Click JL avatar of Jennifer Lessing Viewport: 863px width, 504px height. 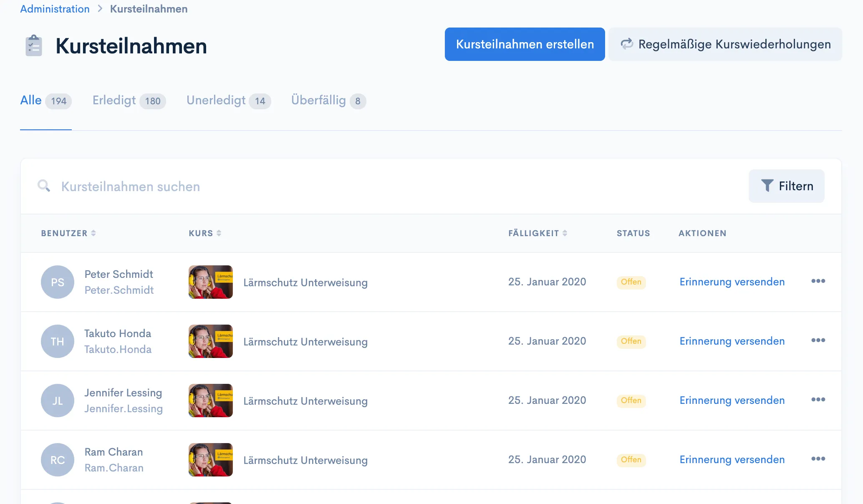point(58,401)
